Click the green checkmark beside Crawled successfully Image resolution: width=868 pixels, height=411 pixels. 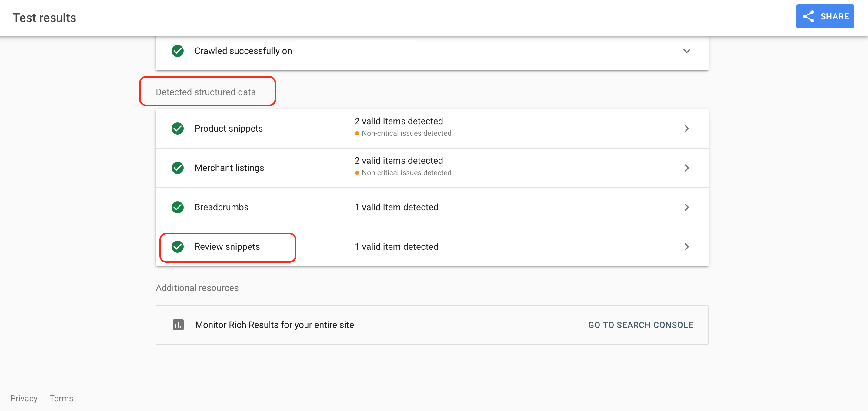click(x=178, y=51)
